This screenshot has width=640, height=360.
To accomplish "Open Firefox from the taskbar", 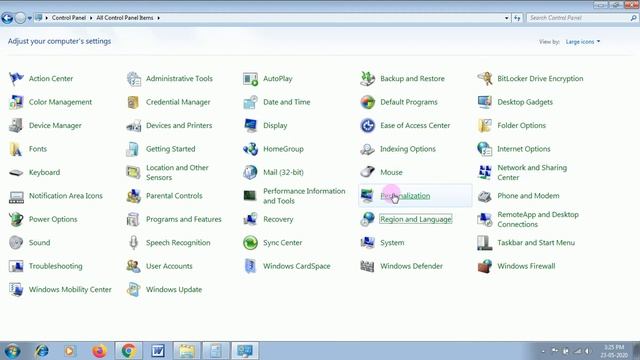I will click(x=99, y=351).
